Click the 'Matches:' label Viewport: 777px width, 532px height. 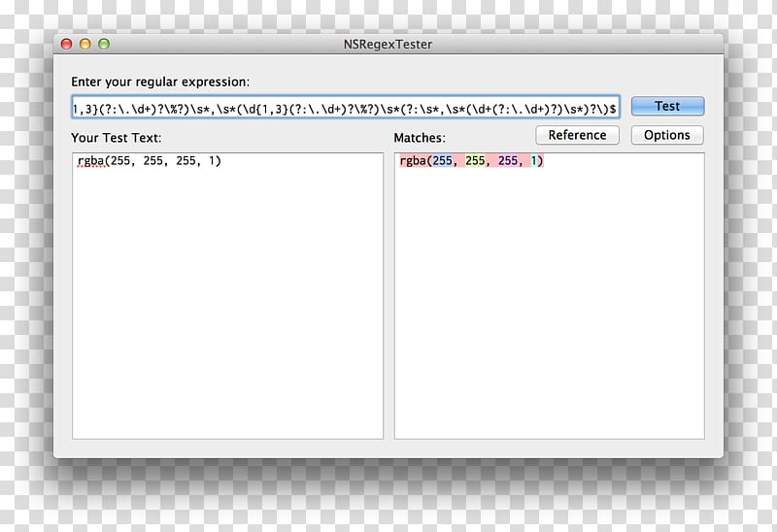click(420, 138)
